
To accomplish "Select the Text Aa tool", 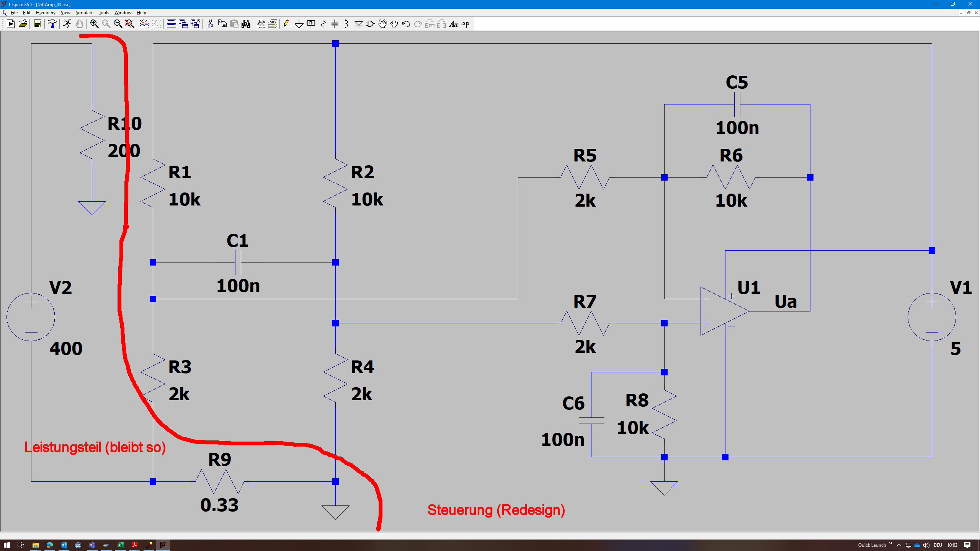I will (x=454, y=24).
